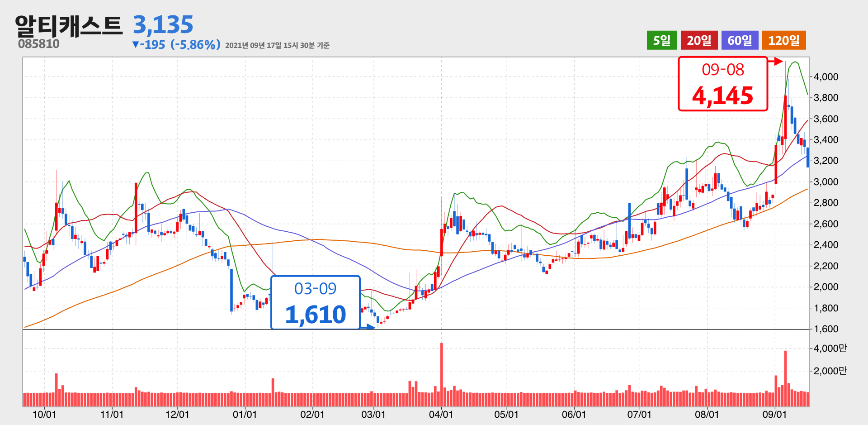
Task: Click the 06/01 date axis label
Action: pyautogui.click(x=574, y=414)
